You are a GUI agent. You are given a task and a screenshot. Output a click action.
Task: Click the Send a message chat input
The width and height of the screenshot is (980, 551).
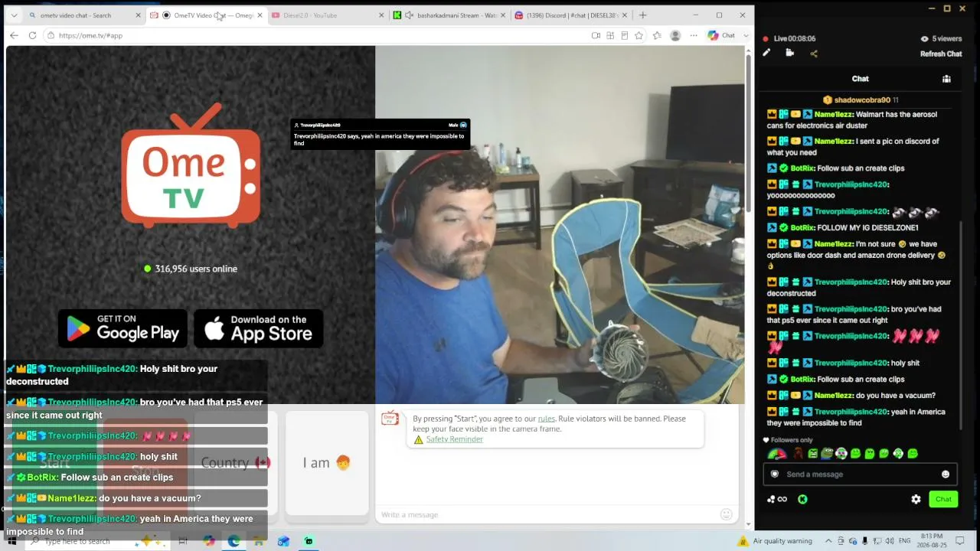pos(860,474)
